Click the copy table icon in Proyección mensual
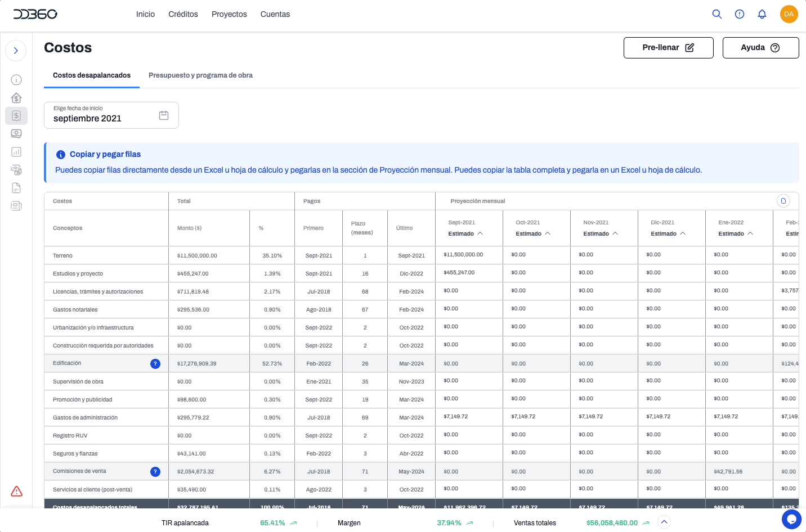Viewport: 806px width, 532px height. tap(783, 201)
